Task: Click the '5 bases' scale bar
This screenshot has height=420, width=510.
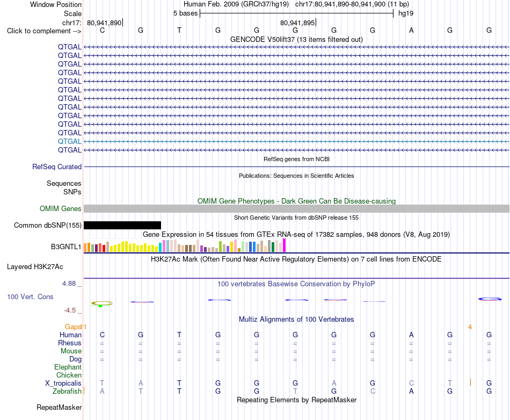Action: 297,13
